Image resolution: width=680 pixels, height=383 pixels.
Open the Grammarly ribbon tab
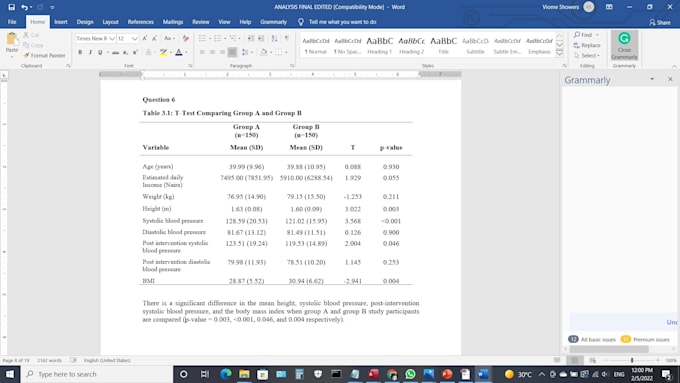pos(274,22)
